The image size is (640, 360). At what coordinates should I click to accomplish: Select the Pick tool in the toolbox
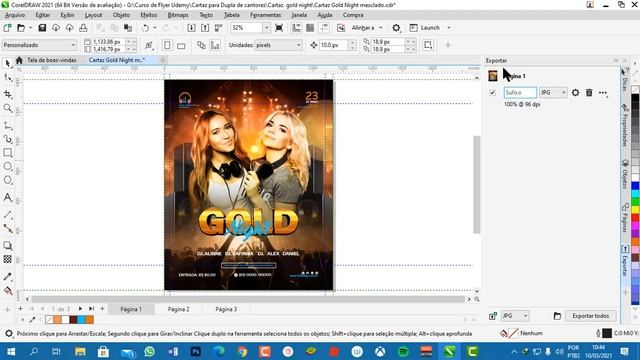(7, 63)
